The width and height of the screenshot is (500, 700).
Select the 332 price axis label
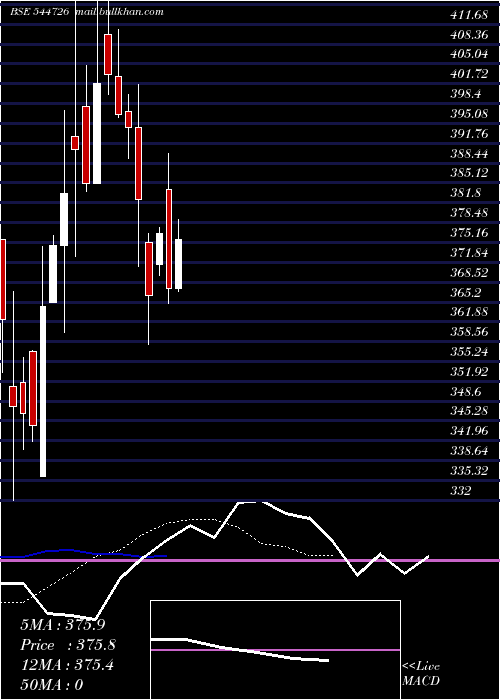click(461, 491)
